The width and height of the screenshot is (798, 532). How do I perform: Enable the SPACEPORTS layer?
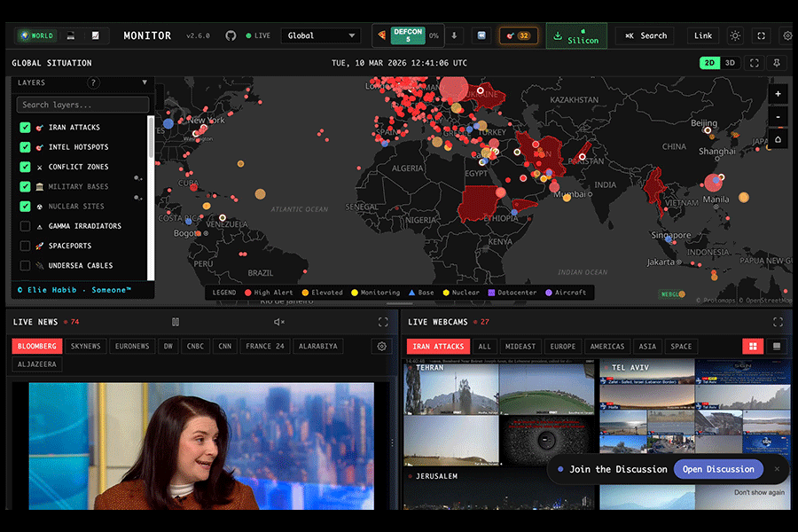23,246
